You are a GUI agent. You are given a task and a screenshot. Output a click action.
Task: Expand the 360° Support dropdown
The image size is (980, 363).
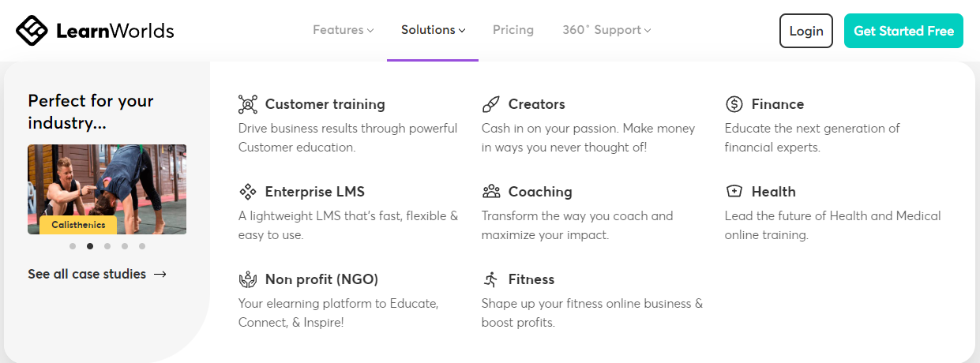(x=606, y=30)
